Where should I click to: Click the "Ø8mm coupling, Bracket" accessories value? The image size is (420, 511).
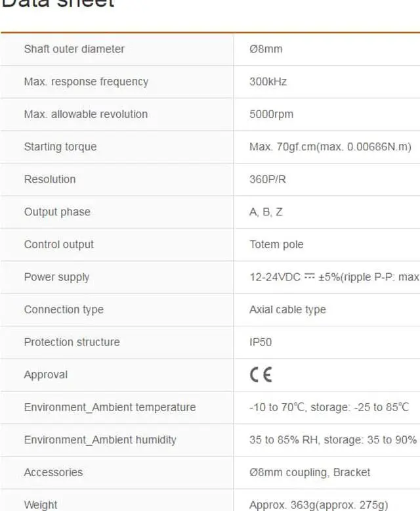coord(310,472)
